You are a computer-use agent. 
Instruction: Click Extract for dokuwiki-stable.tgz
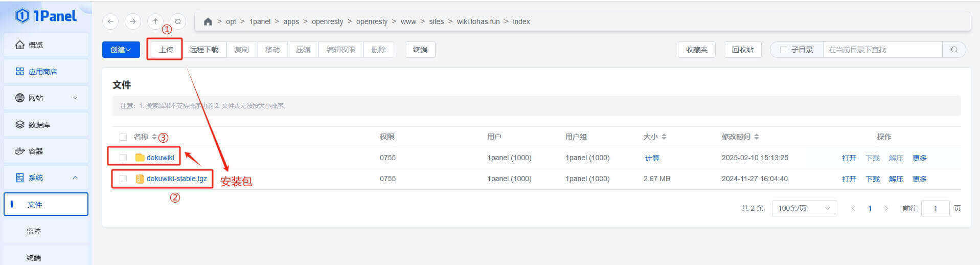click(896, 179)
